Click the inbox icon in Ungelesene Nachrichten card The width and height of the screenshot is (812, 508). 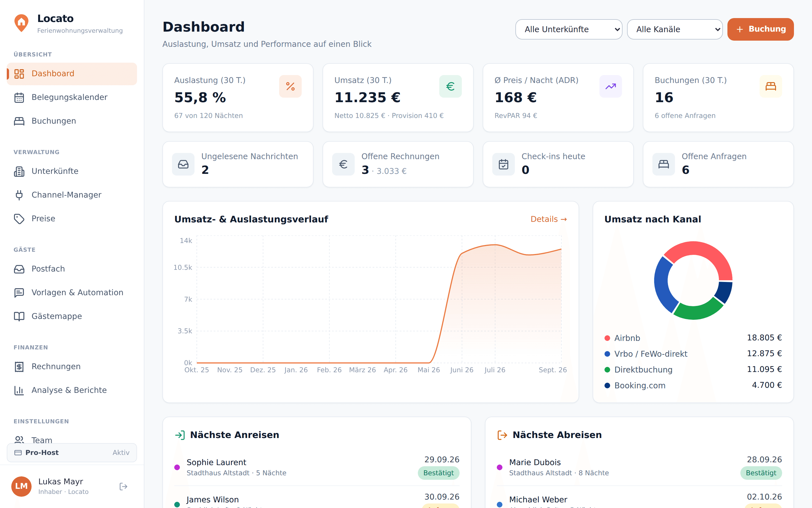[x=183, y=164]
